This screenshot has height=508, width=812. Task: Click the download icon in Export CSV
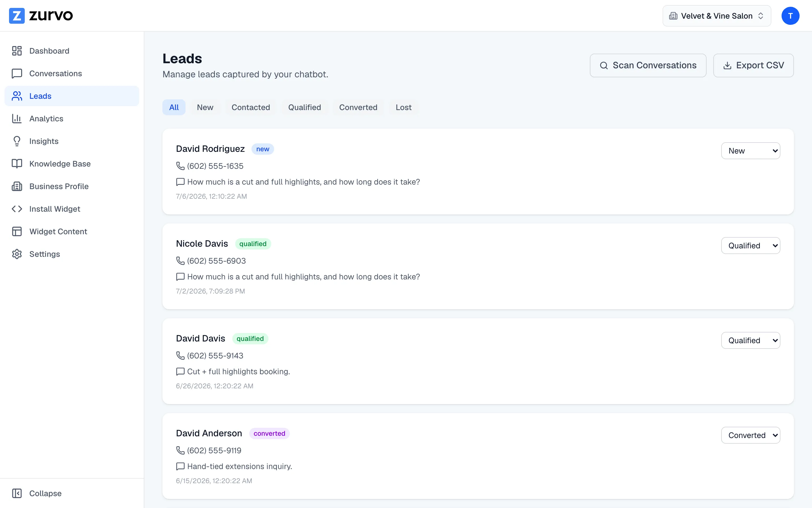[x=727, y=65]
